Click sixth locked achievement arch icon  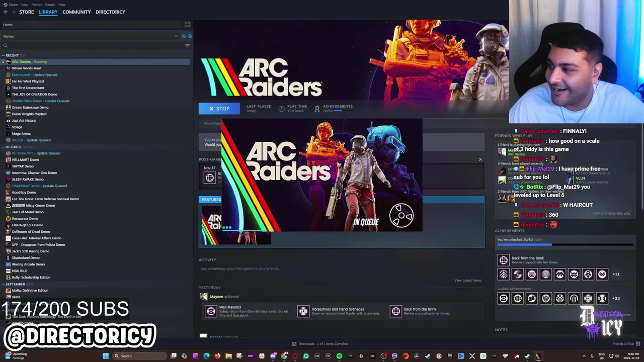[574, 298]
